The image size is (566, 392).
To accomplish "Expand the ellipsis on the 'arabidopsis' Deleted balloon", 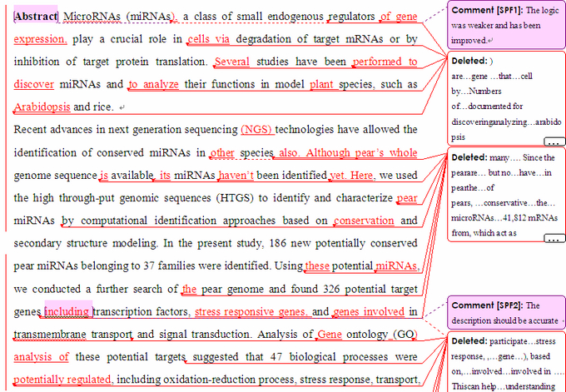I will (554, 142).
